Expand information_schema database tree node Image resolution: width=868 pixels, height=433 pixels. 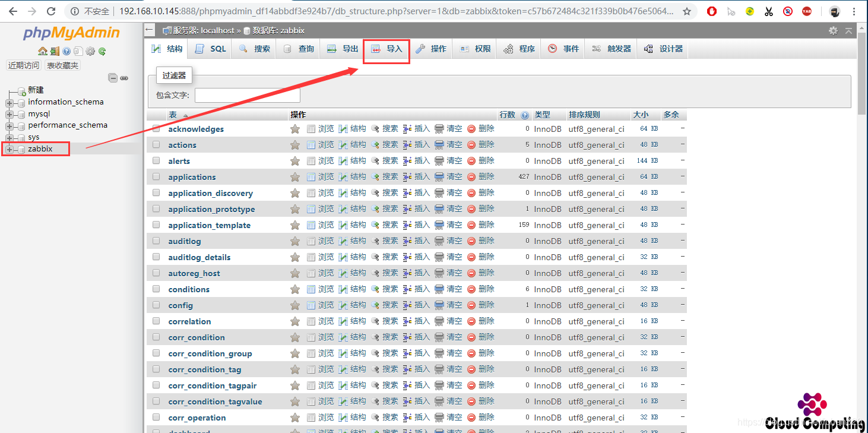click(9, 102)
